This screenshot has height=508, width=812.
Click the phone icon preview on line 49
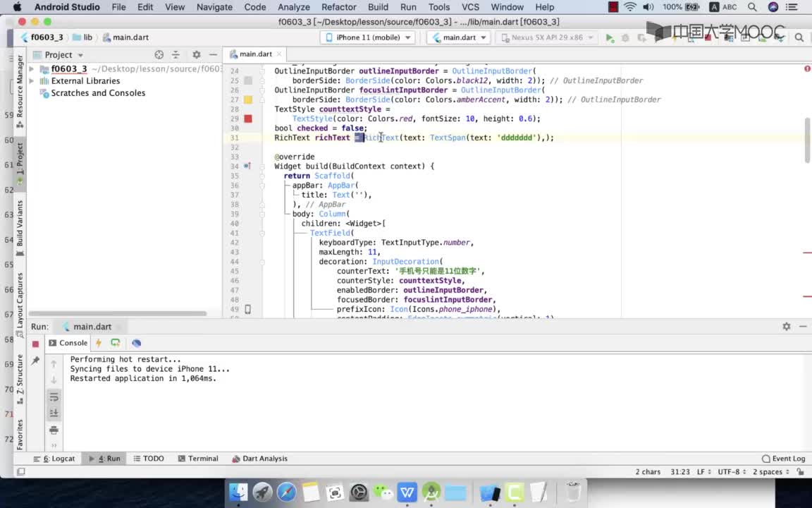coord(247,310)
